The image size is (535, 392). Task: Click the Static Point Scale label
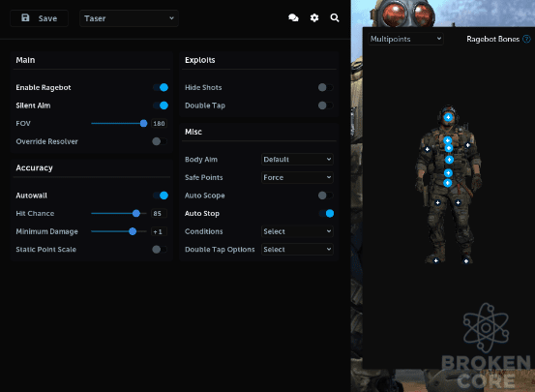[x=46, y=250]
